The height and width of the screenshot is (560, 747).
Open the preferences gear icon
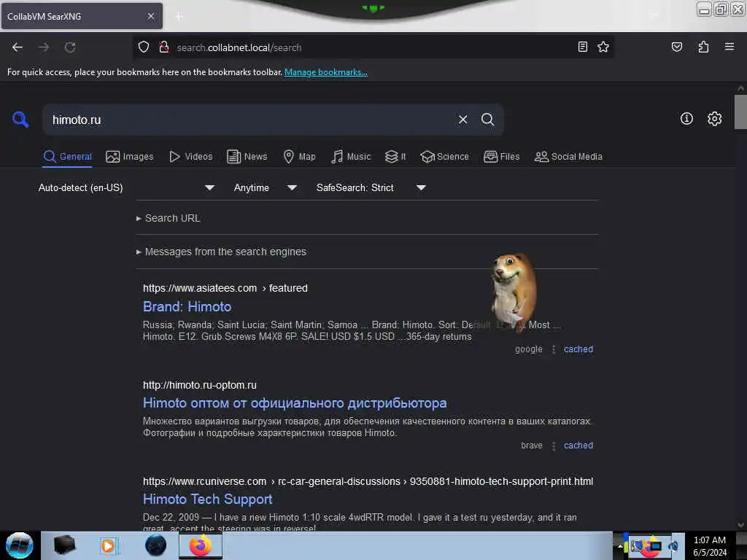(714, 119)
